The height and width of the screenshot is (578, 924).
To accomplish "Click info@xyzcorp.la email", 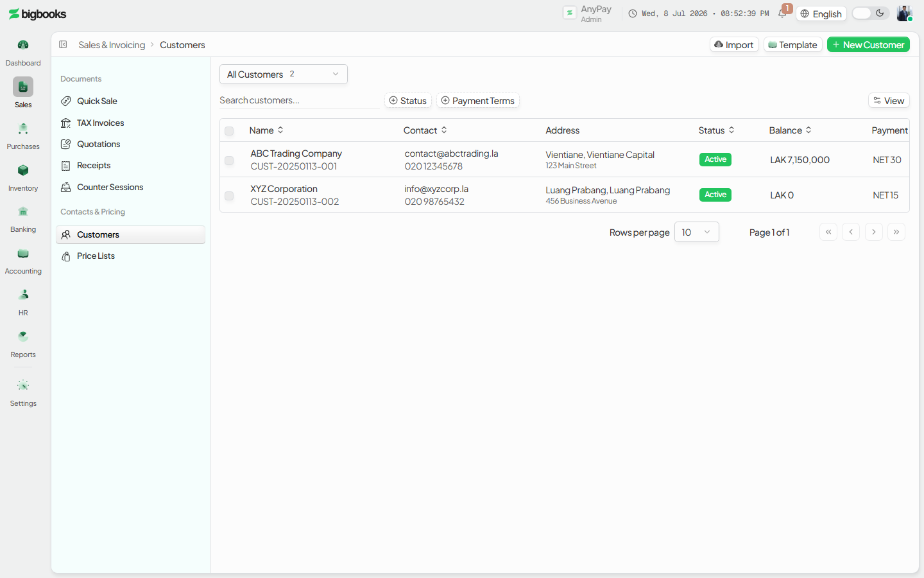I will pos(436,189).
